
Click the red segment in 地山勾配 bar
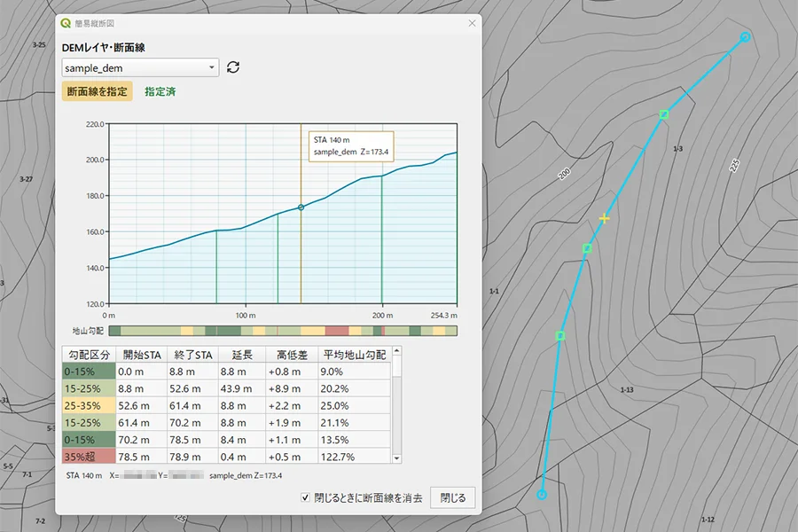pos(337,331)
